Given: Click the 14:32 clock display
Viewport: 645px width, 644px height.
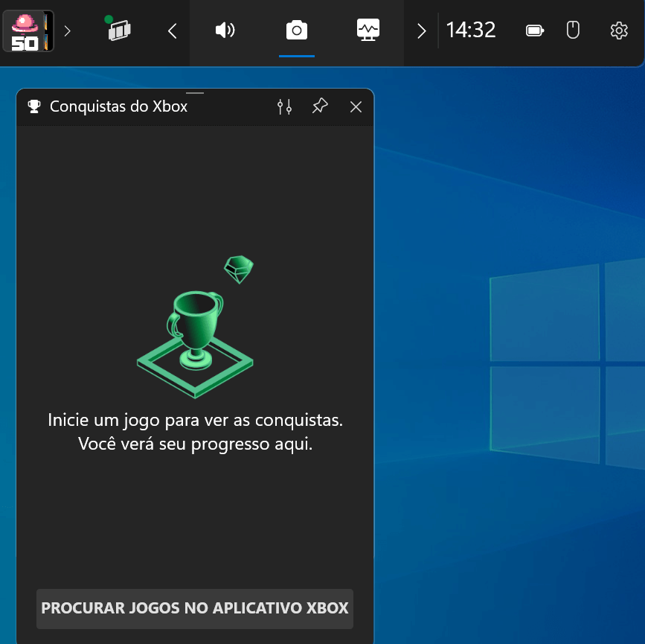Looking at the screenshot, I should click(x=471, y=30).
